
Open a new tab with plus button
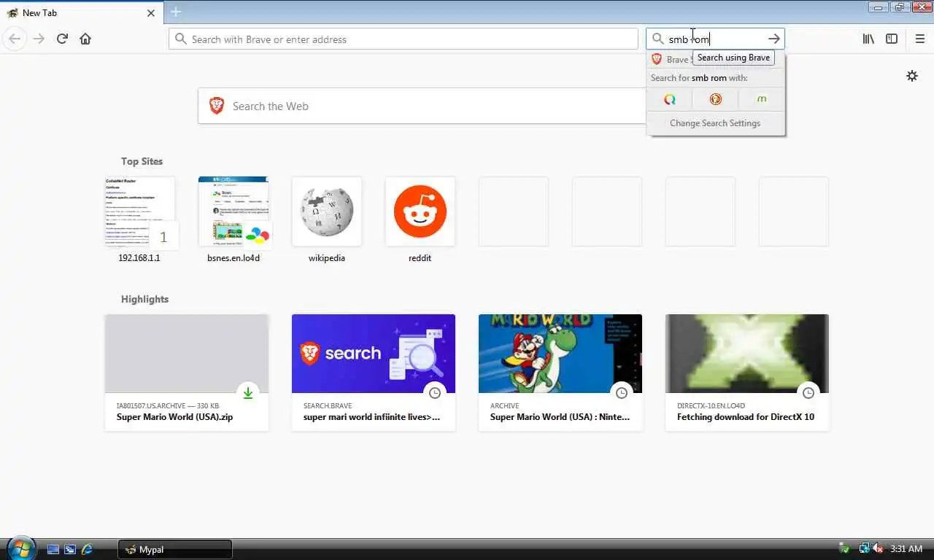click(x=175, y=12)
